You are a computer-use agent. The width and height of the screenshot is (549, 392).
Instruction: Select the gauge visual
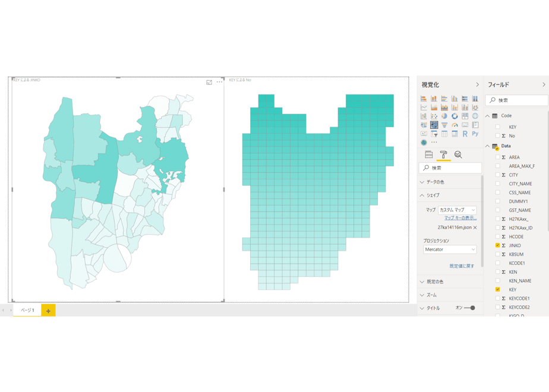click(x=455, y=125)
